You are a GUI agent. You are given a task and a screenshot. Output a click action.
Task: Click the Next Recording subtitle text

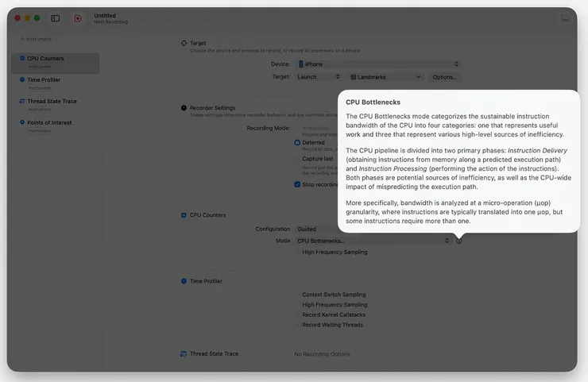point(110,21)
